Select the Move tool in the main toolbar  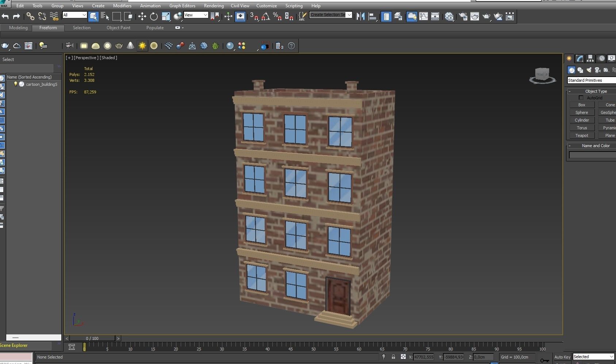[142, 16]
